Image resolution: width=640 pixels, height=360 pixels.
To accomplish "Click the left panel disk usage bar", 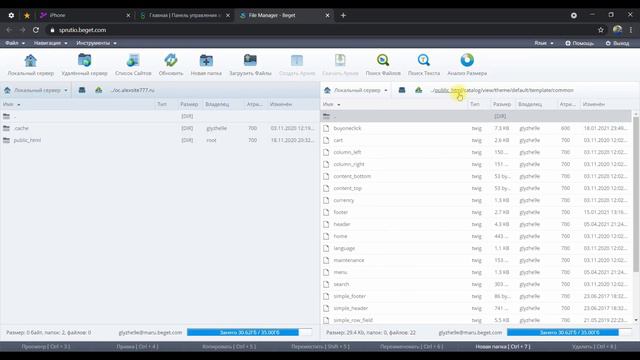I will (x=249, y=332).
